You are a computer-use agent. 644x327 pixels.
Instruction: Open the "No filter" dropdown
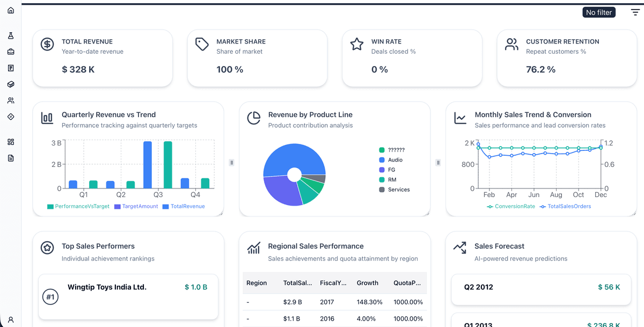pos(599,12)
